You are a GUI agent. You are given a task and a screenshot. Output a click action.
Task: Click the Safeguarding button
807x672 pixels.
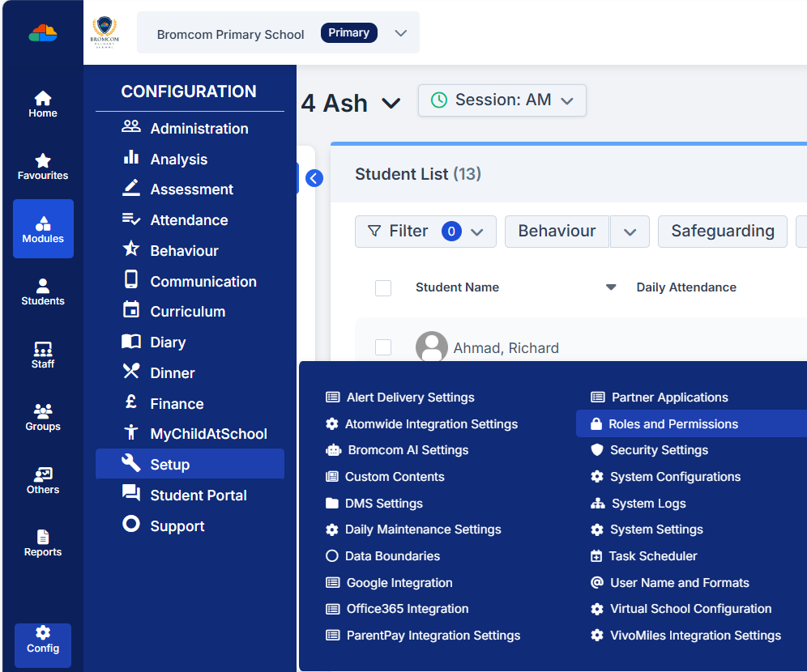click(x=722, y=232)
